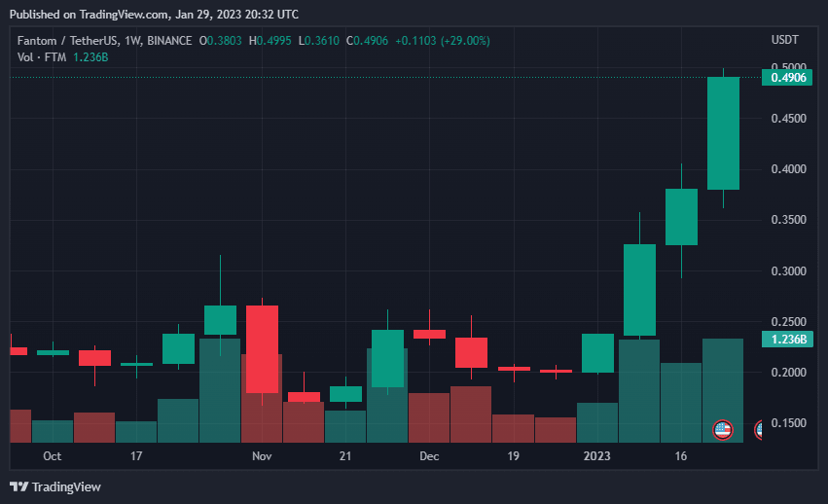Click the 16 date label on time axis

pyautogui.click(x=681, y=456)
